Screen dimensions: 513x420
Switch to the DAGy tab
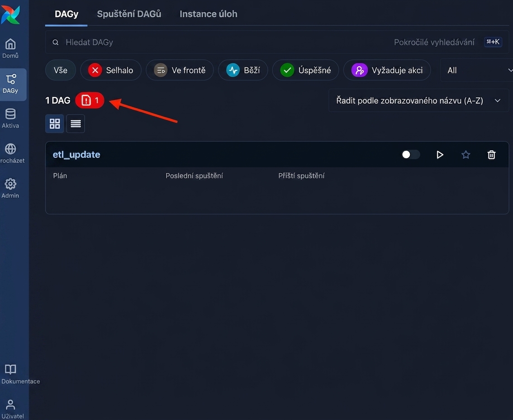[66, 14]
